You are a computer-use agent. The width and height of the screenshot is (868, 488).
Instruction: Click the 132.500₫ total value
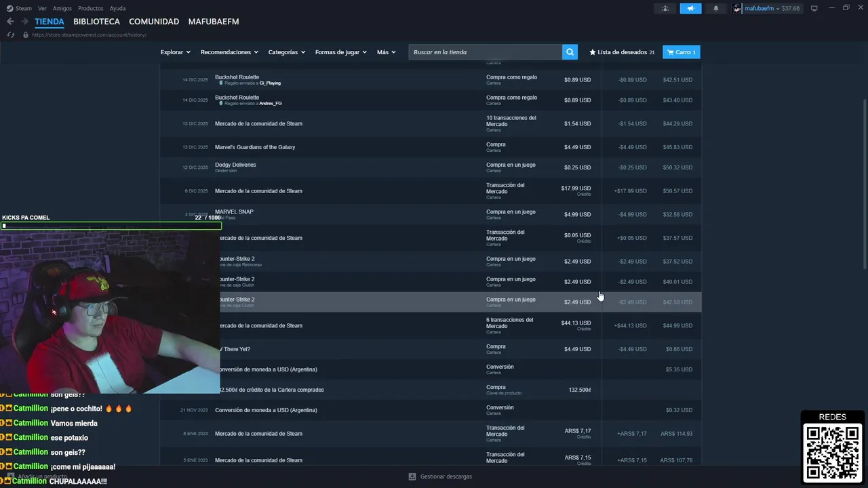(x=580, y=390)
